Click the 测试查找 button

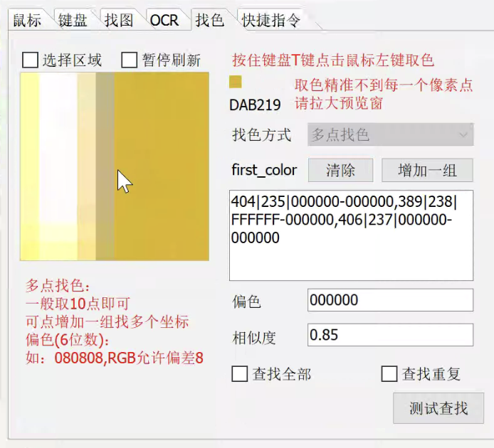438,408
